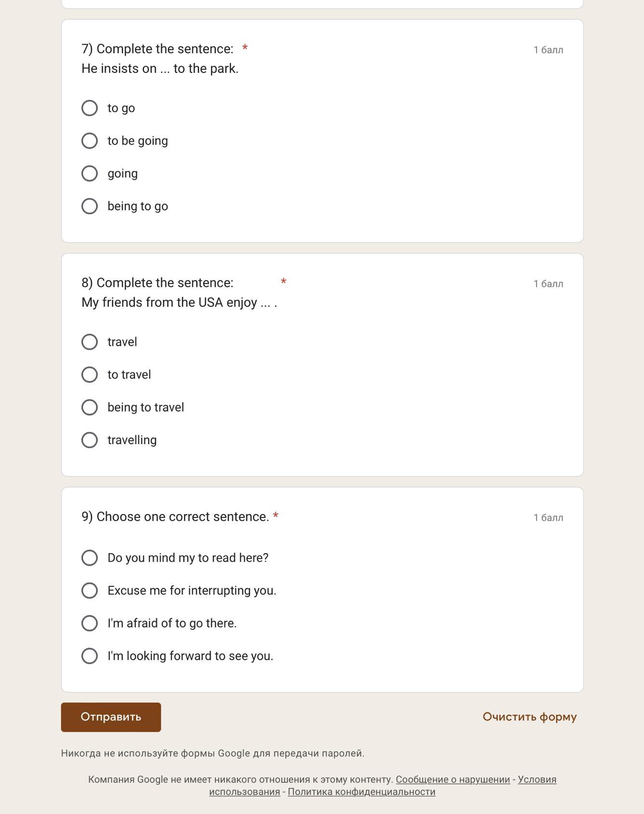Image resolution: width=644 pixels, height=814 pixels.
Task: Submit the form with Отправить button
Action: tap(111, 717)
